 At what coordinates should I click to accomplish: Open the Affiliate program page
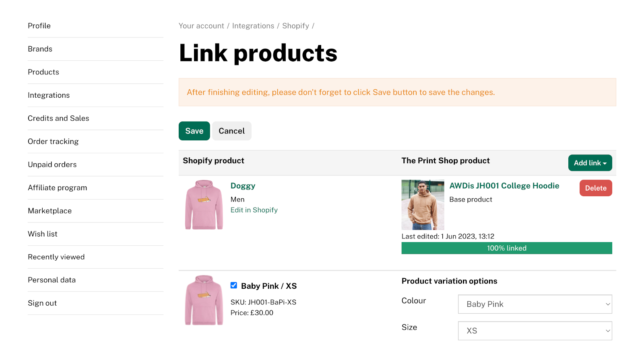tap(57, 187)
